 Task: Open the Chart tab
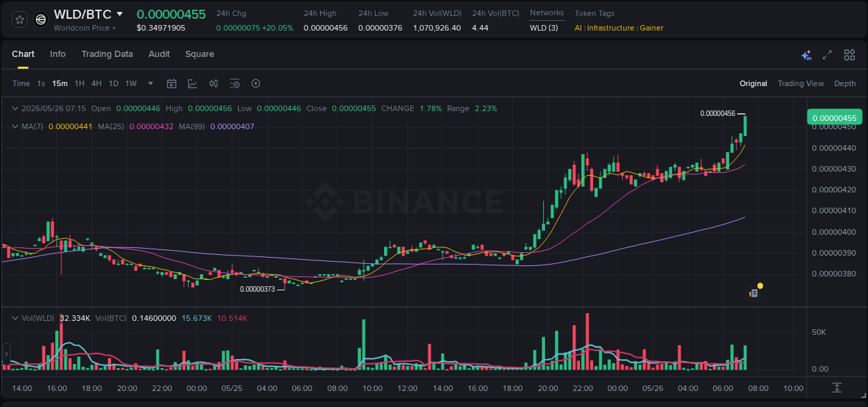click(x=23, y=54)
